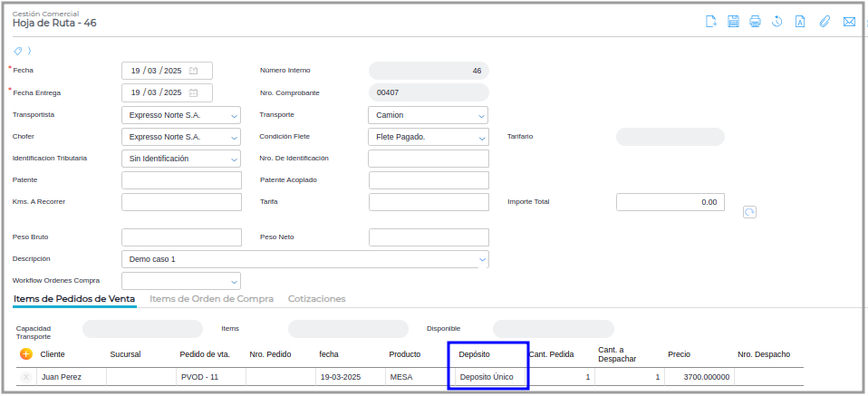Select the PVOD - 11 cell
The height and width of the screenshot is (396, 868).
211,377
